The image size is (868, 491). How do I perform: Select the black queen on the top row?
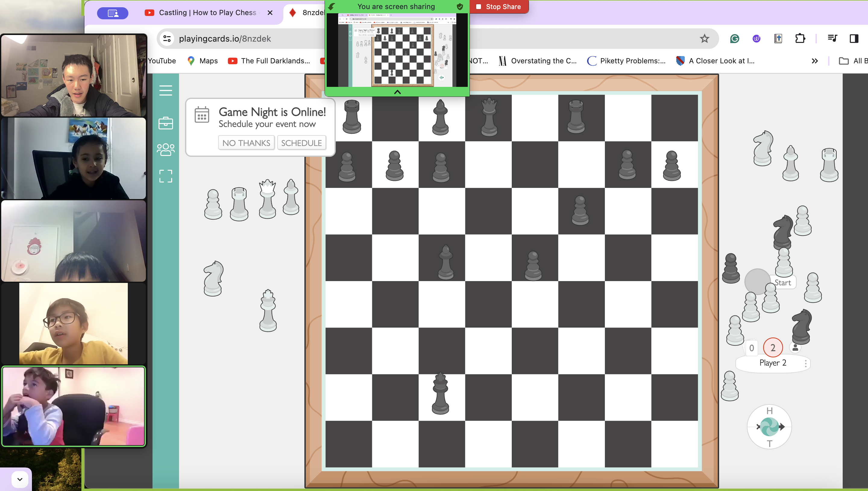pyautogui.click(x=489, y=117)
